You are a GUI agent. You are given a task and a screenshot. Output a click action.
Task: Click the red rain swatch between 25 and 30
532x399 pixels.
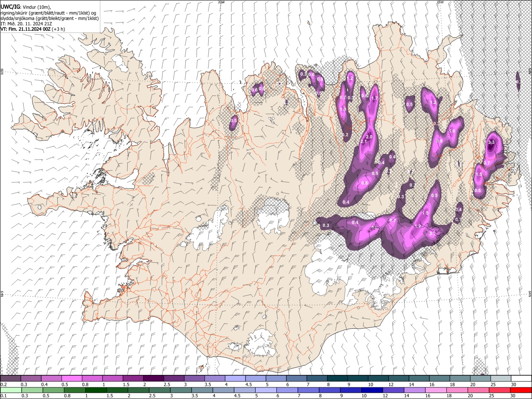click(x=500, y=390)
